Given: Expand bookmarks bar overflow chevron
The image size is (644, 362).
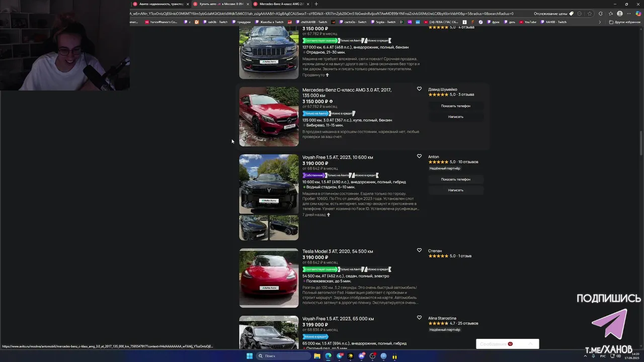Looking at the screenshot, I should [x=600, y=22].
